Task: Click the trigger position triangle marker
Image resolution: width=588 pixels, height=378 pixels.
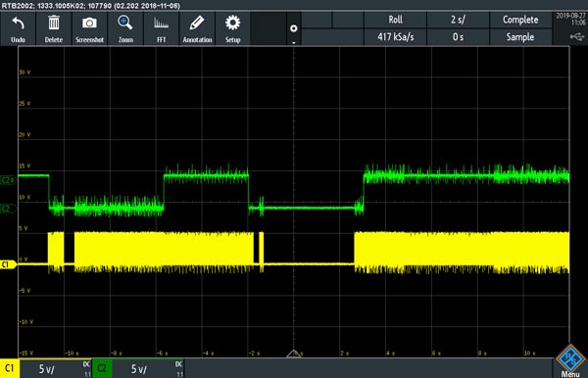Action: 294,354
